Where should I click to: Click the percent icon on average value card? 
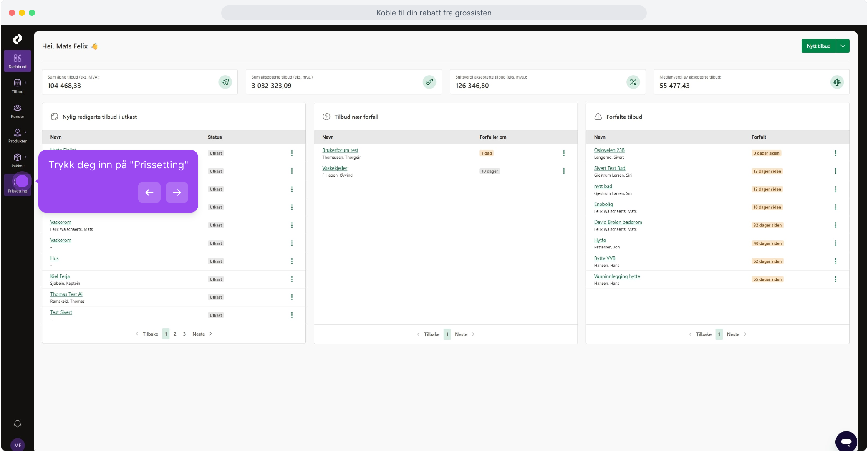coord(633,82)
